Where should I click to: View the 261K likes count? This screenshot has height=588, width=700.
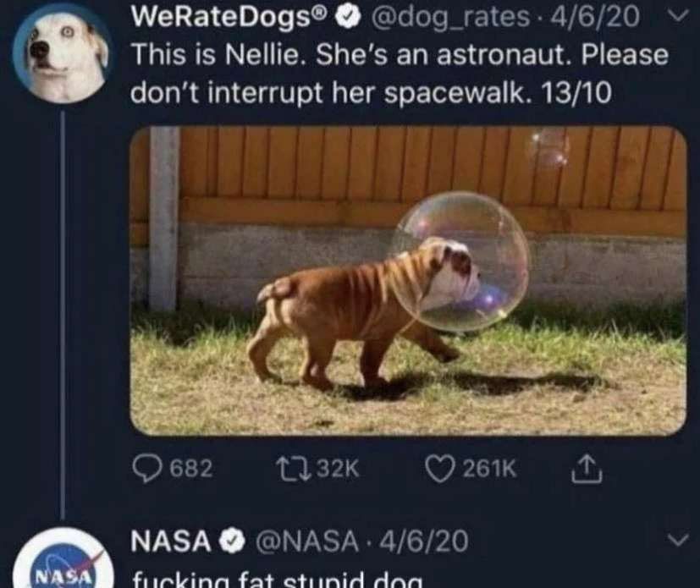coord(490,469)
